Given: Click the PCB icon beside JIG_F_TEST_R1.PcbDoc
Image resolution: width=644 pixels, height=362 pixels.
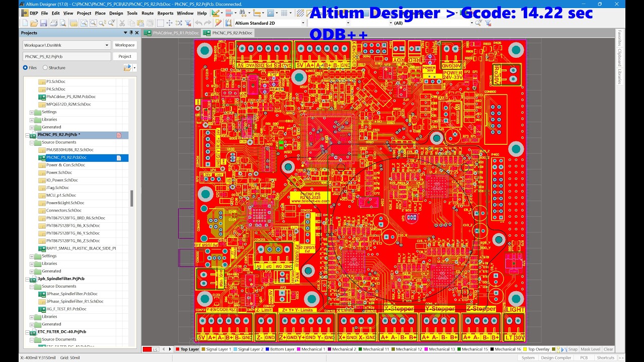Looking at the screenshot, I should coord(42,309).
